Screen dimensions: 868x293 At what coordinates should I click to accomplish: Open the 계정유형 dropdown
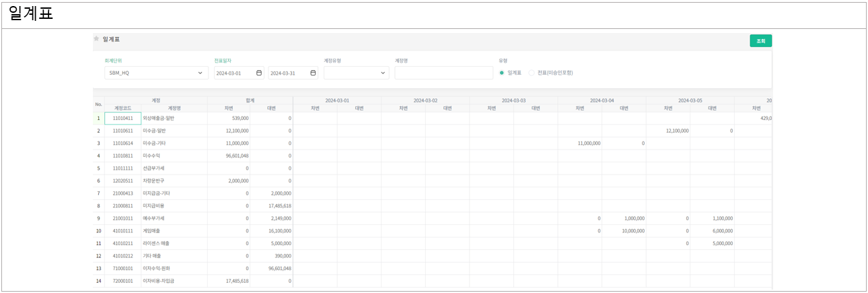click(x=356, y=73)
